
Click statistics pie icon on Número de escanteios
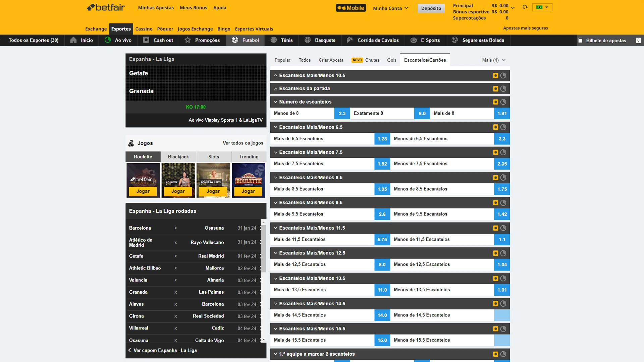(x=503, y=102)
